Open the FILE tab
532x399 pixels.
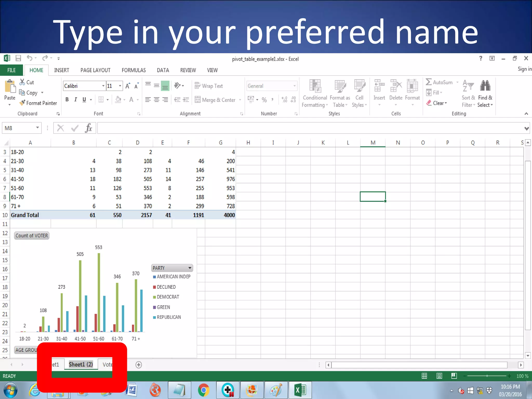point(11,70)
